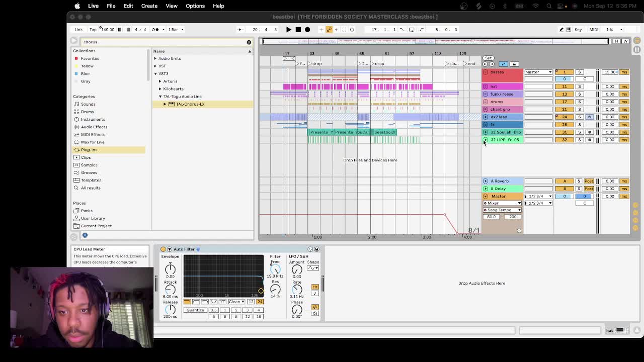Viewport: 644px width, 362px height.
Task: Stop playback with the Stop button
Action: pos(298,30)
